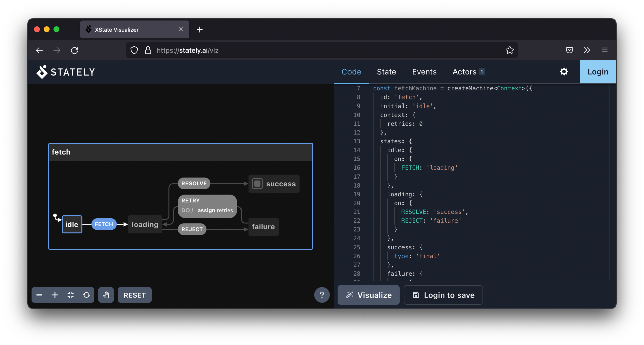The image size is (644, 345).
Task: Open settings gear icon
Action: click(564, 72)
